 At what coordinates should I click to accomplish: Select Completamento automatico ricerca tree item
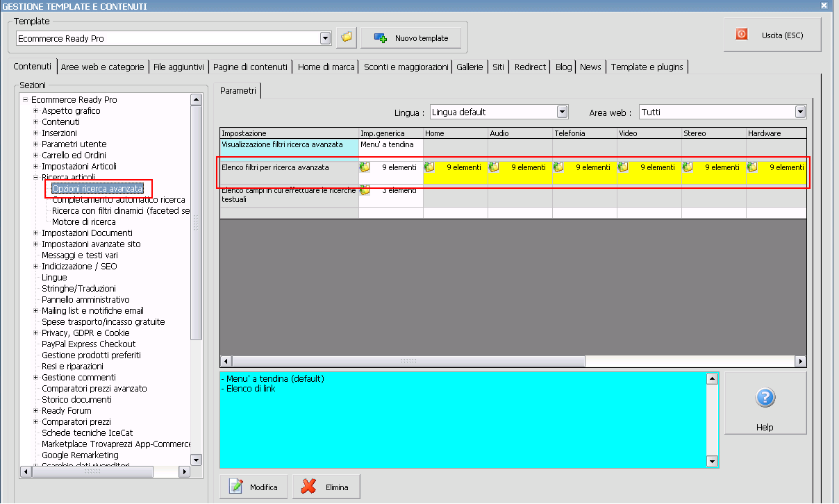119,200
